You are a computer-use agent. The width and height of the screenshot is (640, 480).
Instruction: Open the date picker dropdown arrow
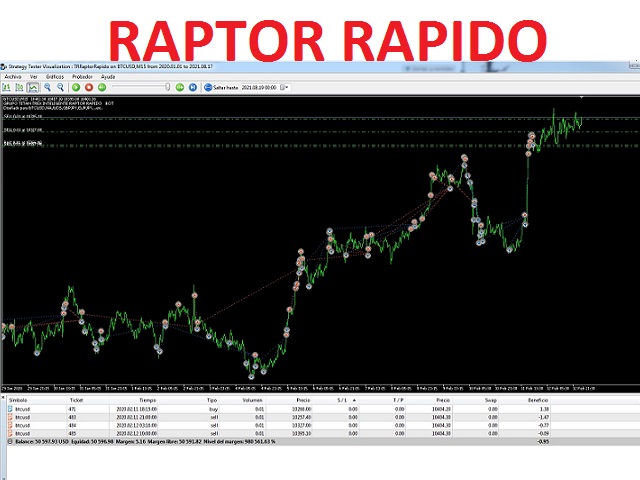click(285, 87)
